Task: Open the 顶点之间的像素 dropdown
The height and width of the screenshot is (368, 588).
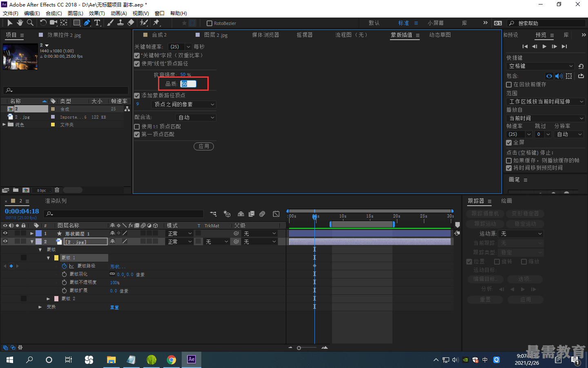Action: click(x=183, y=105)
